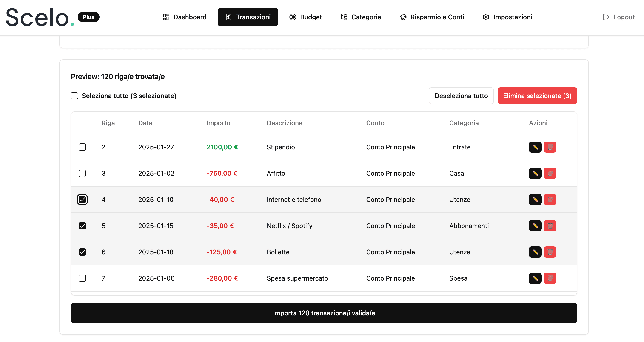Edit the Netflix / Spotify row
The width and height of the screenshot is (644, 342).
pos(535,226)
